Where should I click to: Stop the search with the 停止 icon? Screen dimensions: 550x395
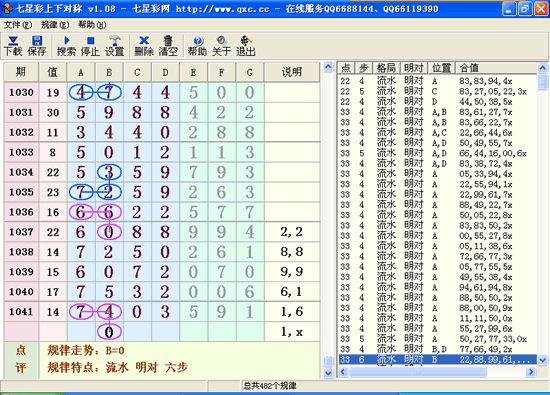pos(90,46)
